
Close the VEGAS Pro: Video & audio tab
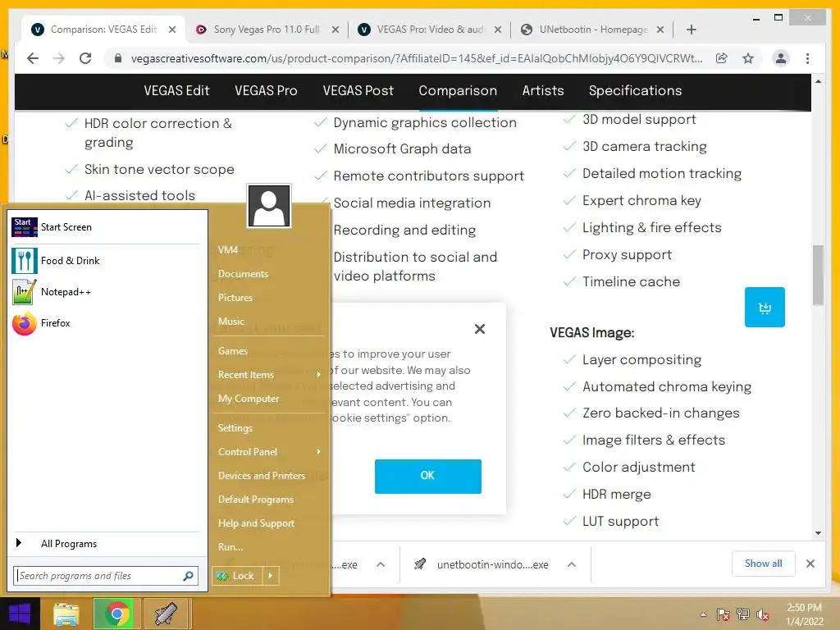(498, 30)
